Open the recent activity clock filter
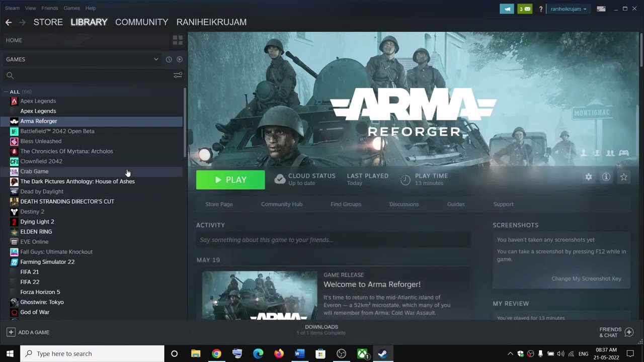Viewport: 644px width, 362px height. [x=169, y=59]
